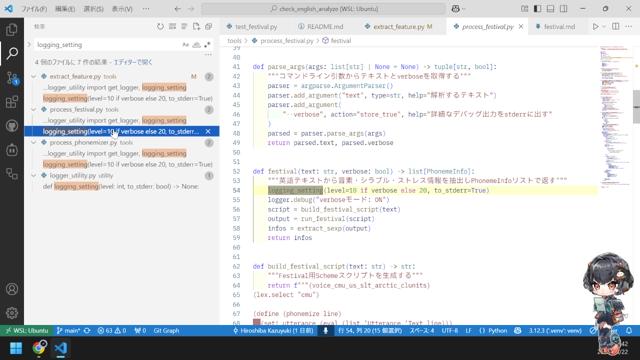Open editor More Actions menu

click(629, 27)
